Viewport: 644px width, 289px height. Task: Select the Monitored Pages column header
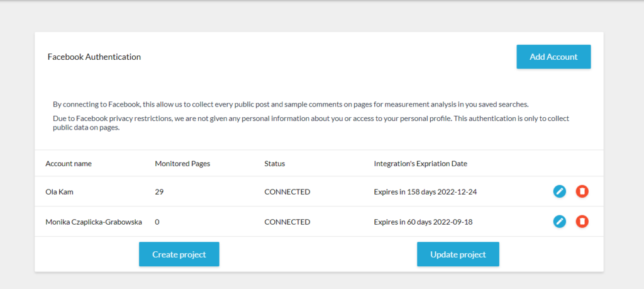(182, 164)
